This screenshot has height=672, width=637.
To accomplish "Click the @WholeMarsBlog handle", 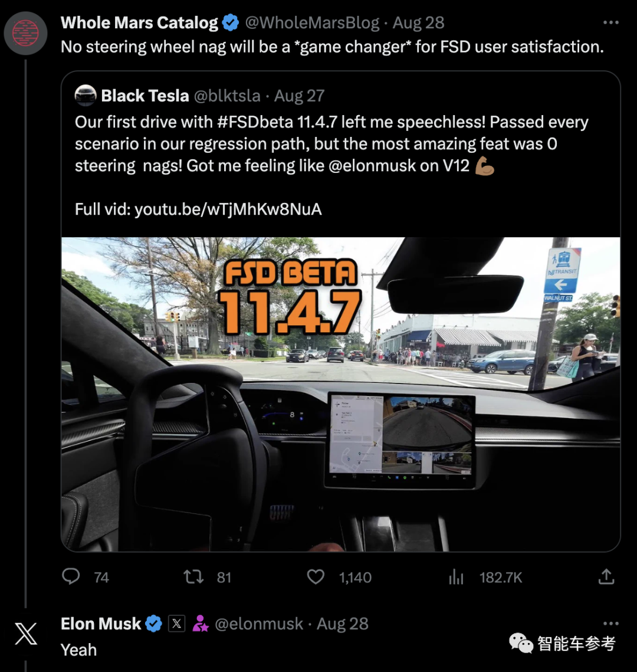I will pos(312,22).
